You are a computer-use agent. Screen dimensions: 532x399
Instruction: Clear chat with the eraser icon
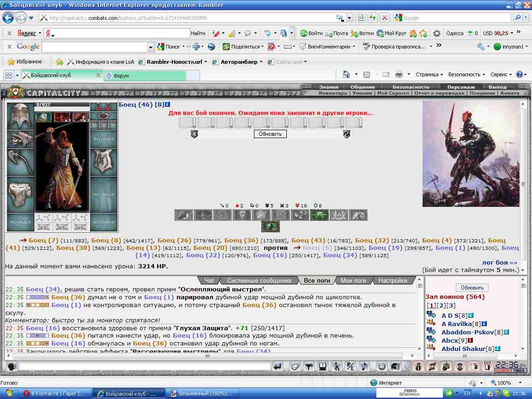point(295,366)
